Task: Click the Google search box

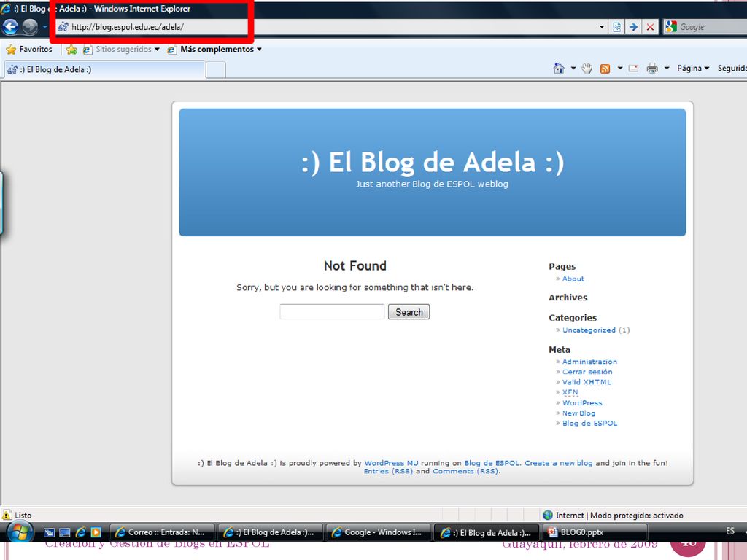Action: [705, 27]
